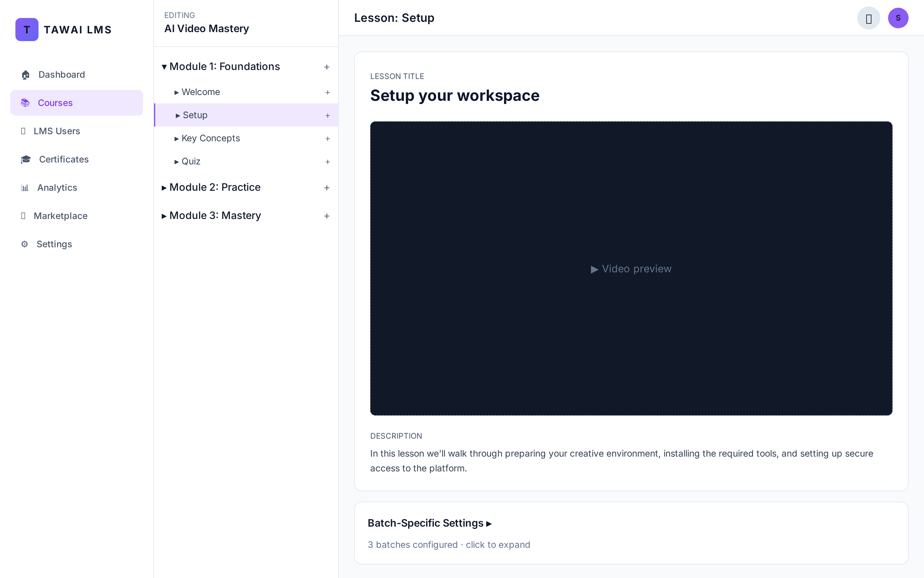
Task: Click the Lesson: Setup page heading
Action: click(394, 18)
